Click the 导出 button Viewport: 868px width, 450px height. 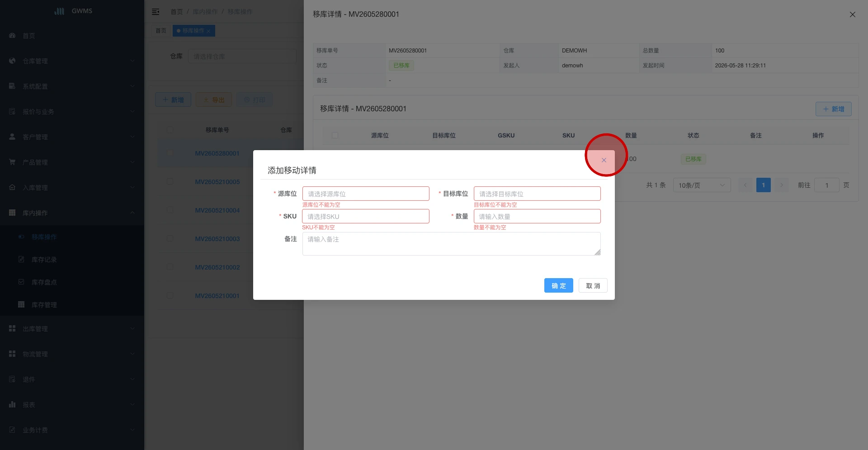point(214,99)
